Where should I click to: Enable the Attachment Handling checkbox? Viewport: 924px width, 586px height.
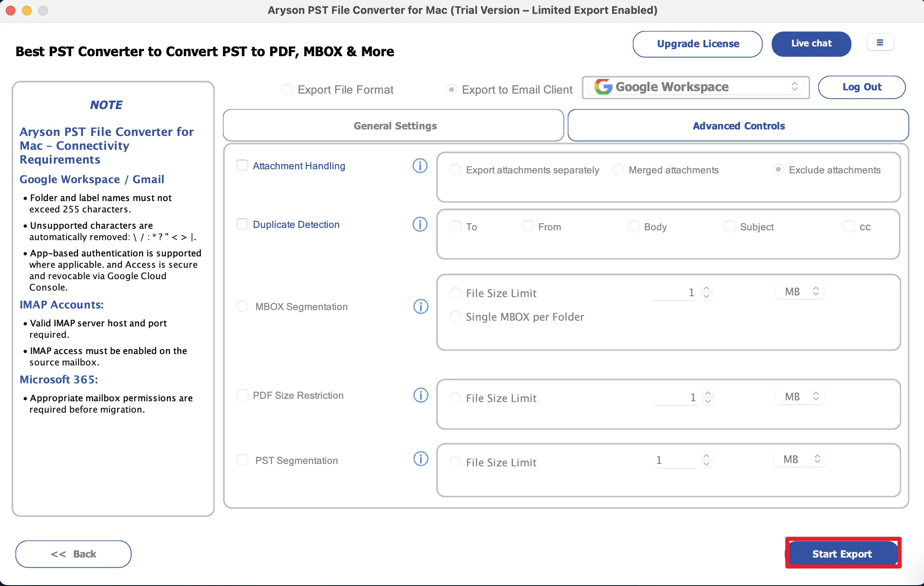point(242,165)
